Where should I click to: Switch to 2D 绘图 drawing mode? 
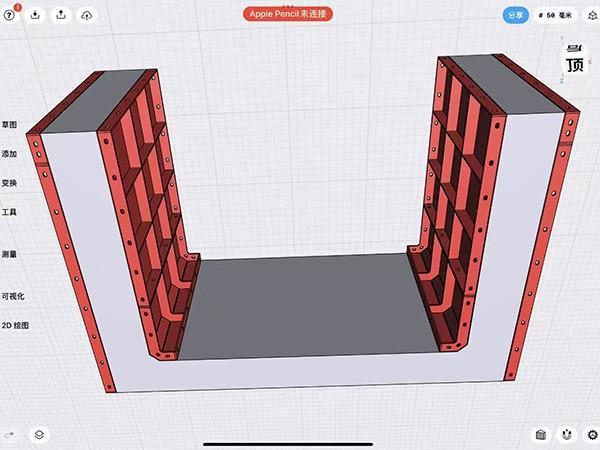(15, 325)
